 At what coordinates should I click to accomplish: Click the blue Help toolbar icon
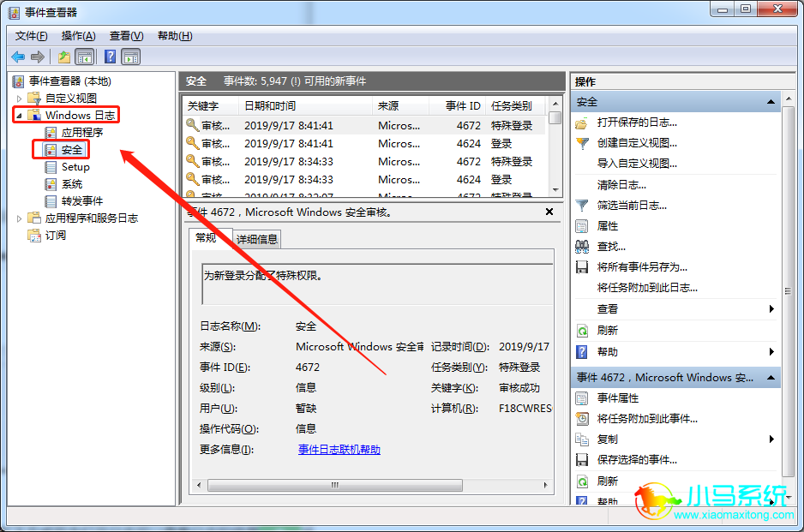coord(111,57)
